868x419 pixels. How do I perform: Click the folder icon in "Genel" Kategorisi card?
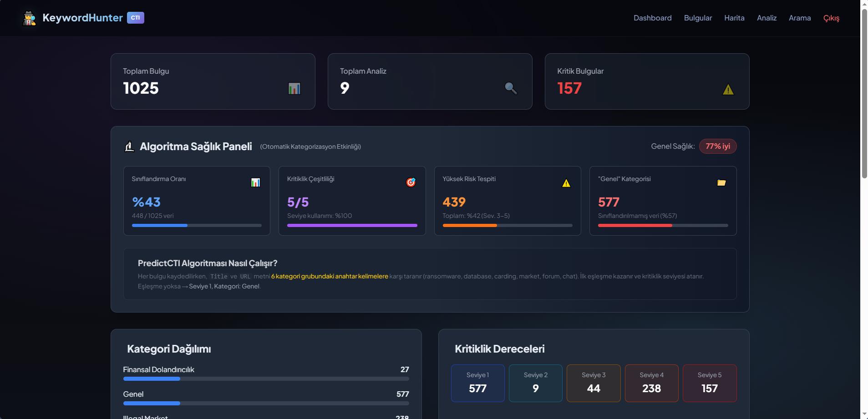coord(721,182)
